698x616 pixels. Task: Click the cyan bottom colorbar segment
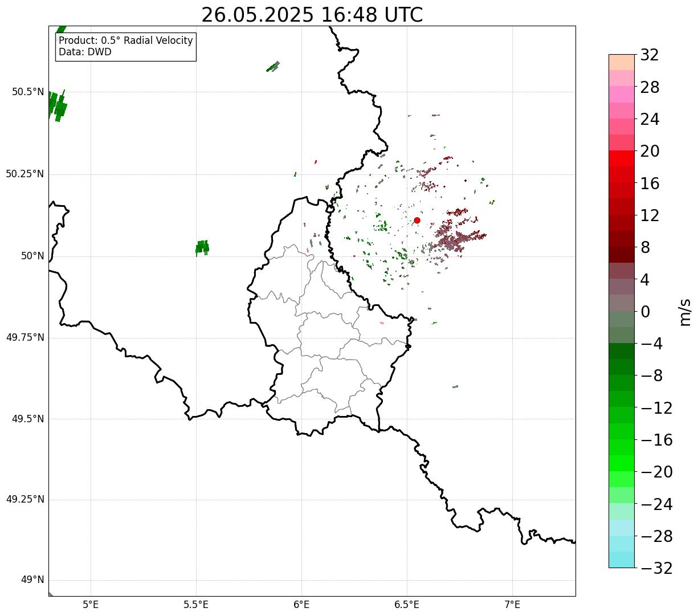(x=622, y=560)
